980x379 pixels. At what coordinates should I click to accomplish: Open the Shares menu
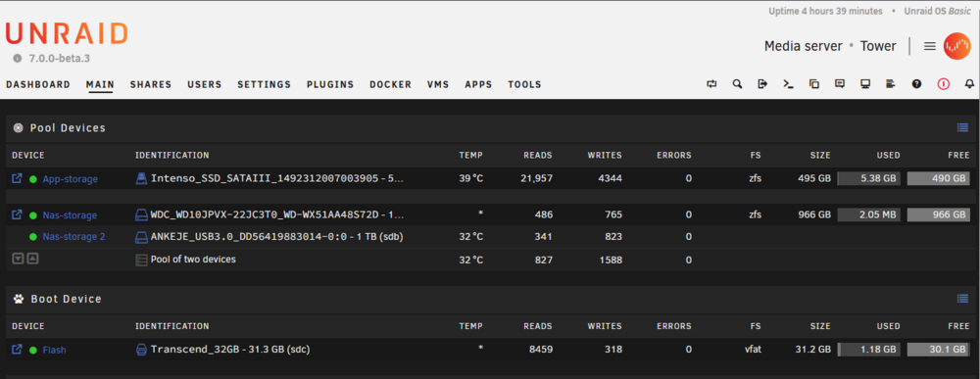(151, 84)
